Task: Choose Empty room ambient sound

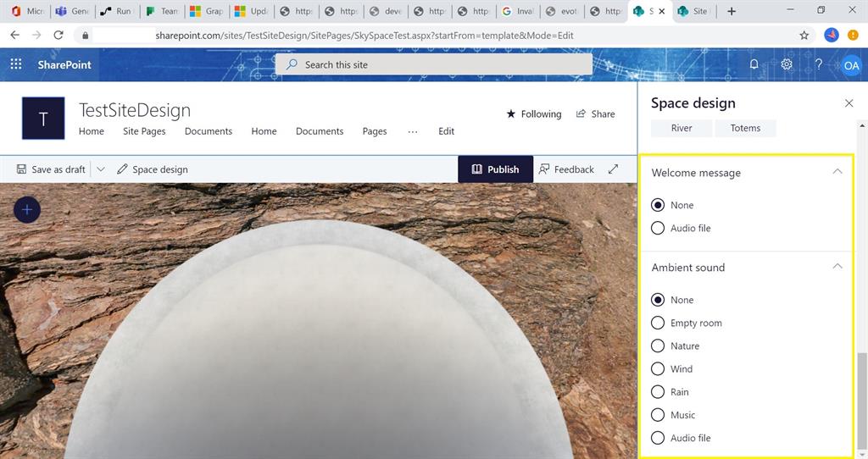Action: point(658,323)
